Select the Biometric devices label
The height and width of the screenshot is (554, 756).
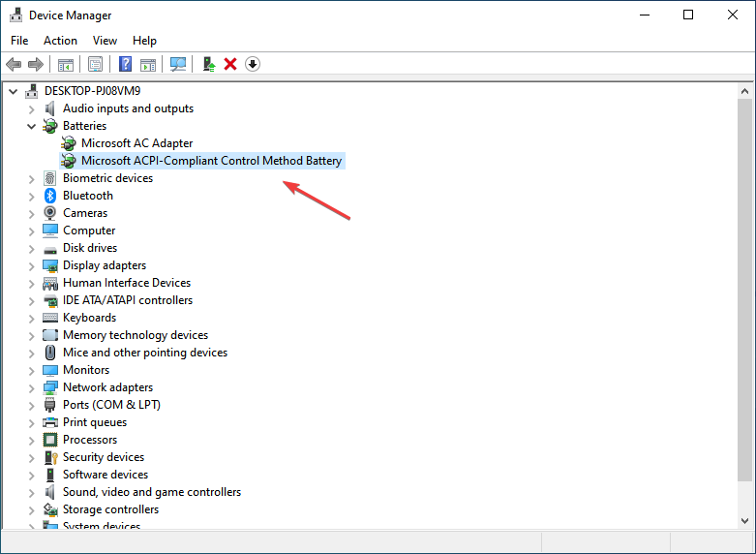(107, 178)
